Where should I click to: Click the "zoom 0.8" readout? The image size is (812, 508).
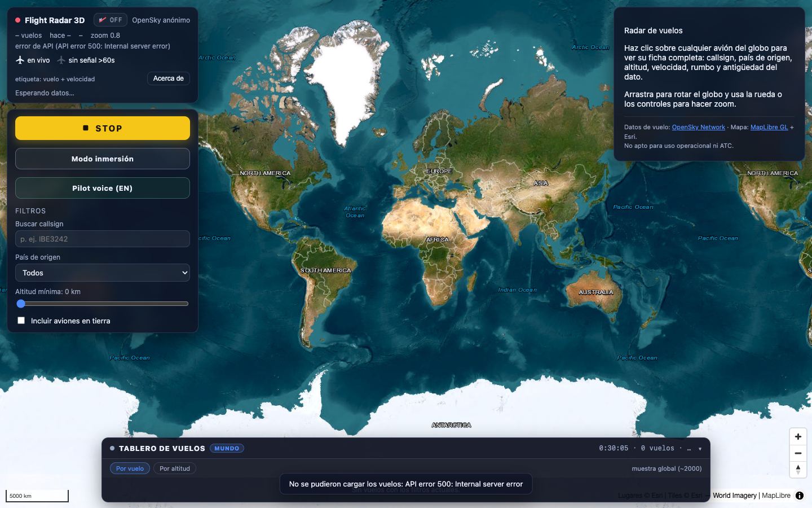(x=105, y=35)
